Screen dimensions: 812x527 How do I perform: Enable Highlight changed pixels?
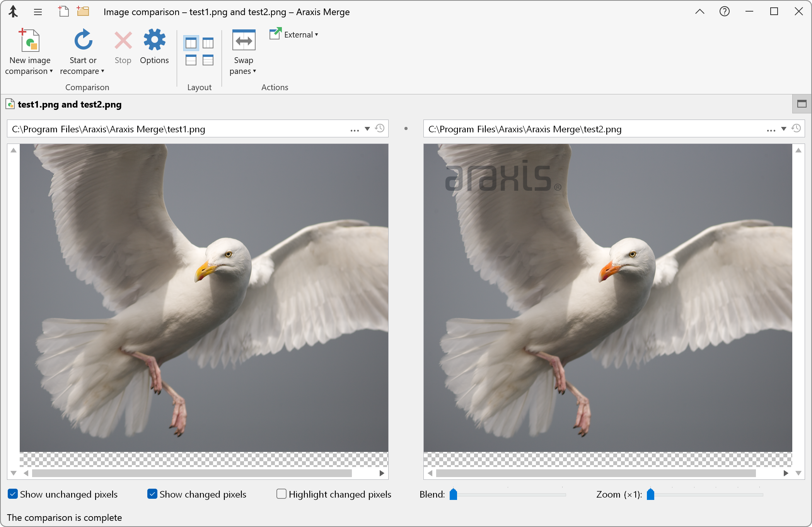(281, 494)
